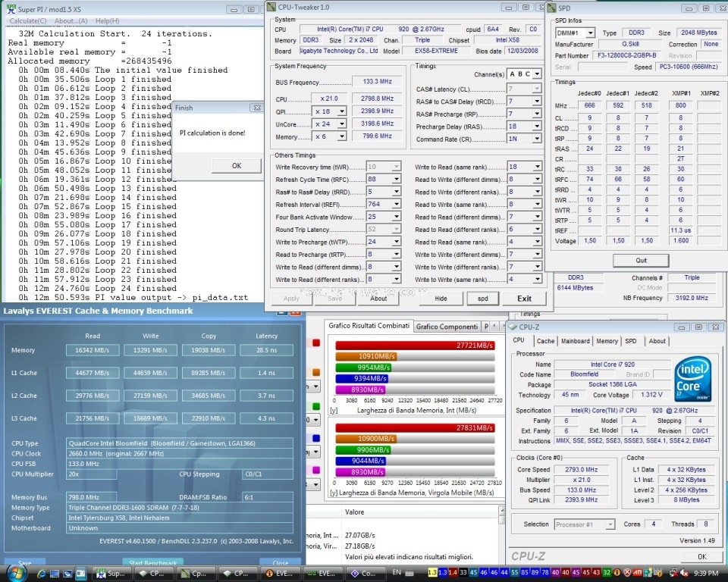
Task: Select the Grafico Risultati Combinati tab
Action: [369, 326]
